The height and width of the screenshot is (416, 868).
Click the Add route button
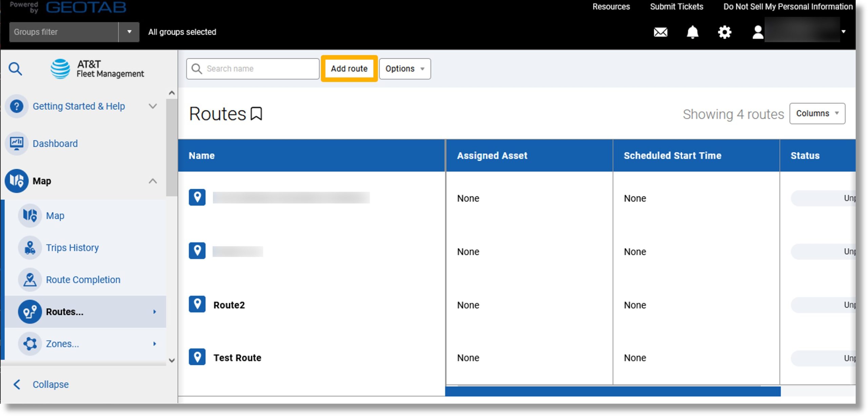349,69
